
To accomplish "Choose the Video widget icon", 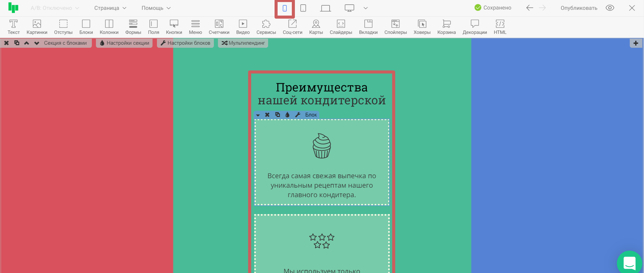I will coord(243,27).
